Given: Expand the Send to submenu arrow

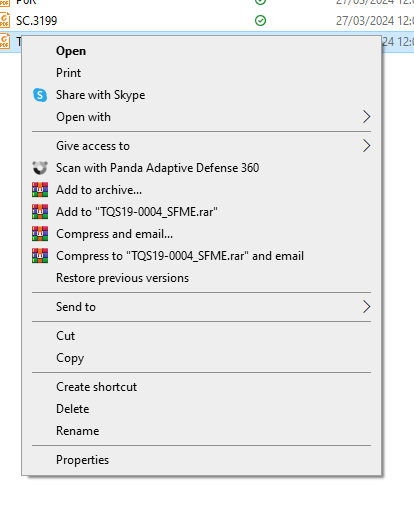Looking at the screenshot, I should pos(366,307).
